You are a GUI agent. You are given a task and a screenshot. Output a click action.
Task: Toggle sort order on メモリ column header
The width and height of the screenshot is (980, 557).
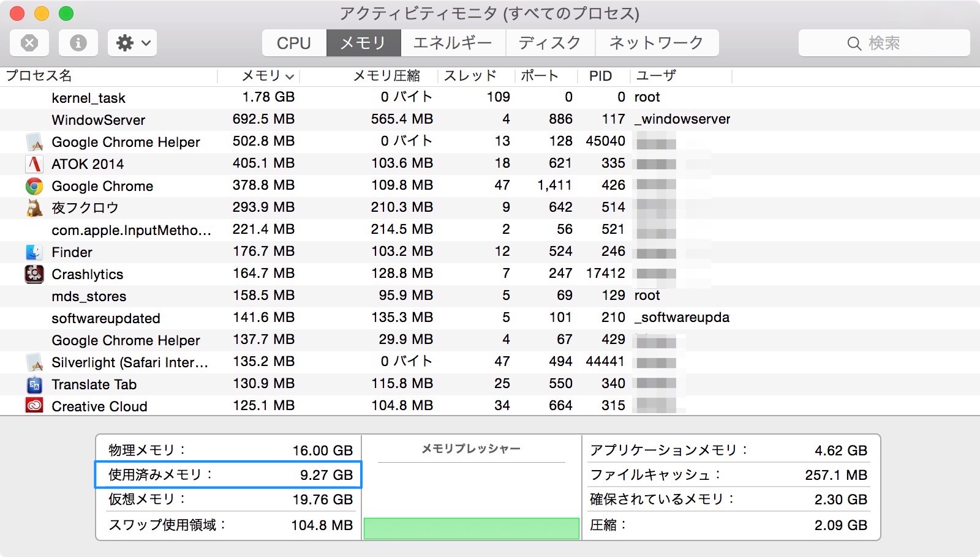259,76
